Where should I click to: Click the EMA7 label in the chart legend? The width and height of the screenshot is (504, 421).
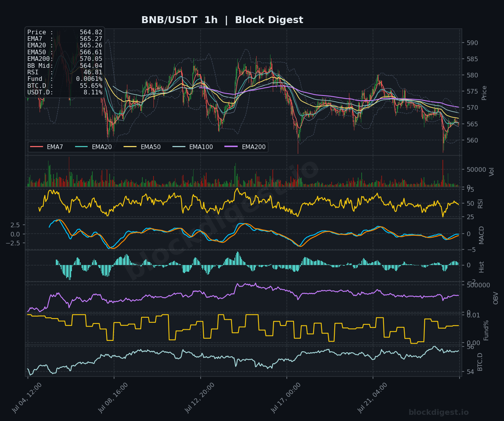coord(55,147)
